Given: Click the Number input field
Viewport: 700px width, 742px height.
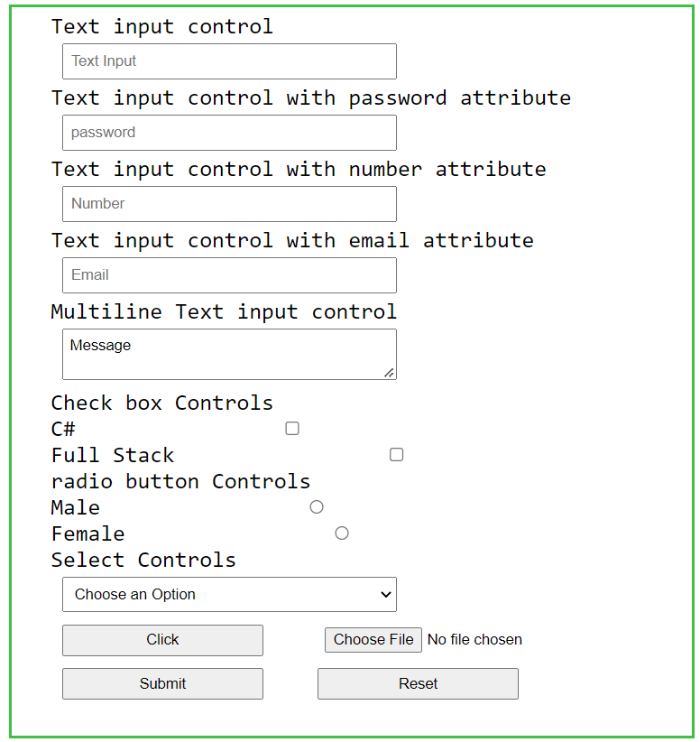Looking at the screenshot, I should tap(229, 204).
